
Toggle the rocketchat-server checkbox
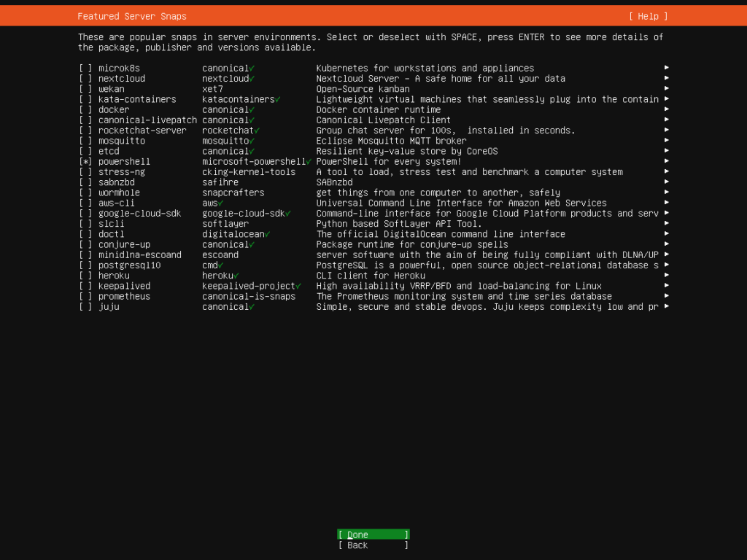pyautogui.click(x=86, y=131)
